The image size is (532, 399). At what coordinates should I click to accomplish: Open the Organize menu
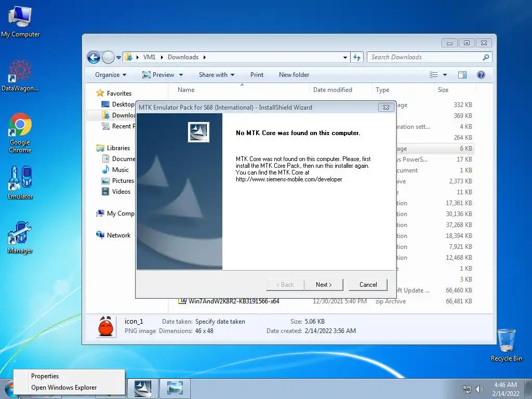(x=111, y=75)
